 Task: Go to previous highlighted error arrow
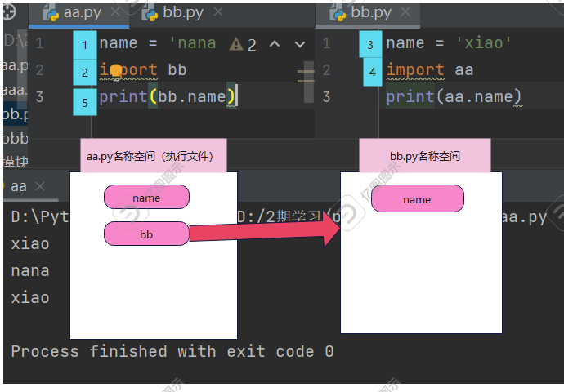(275, 44)
